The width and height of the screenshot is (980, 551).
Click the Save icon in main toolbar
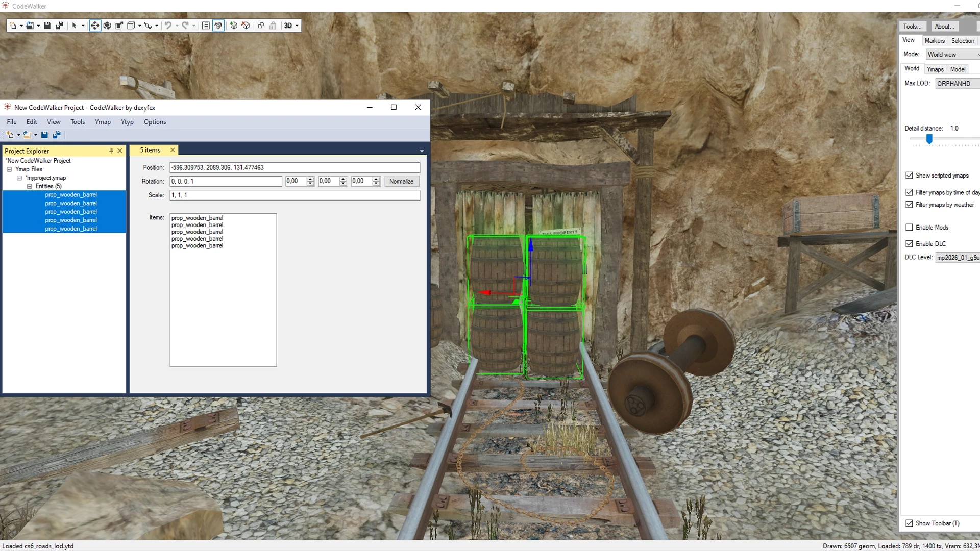[47, 26]
